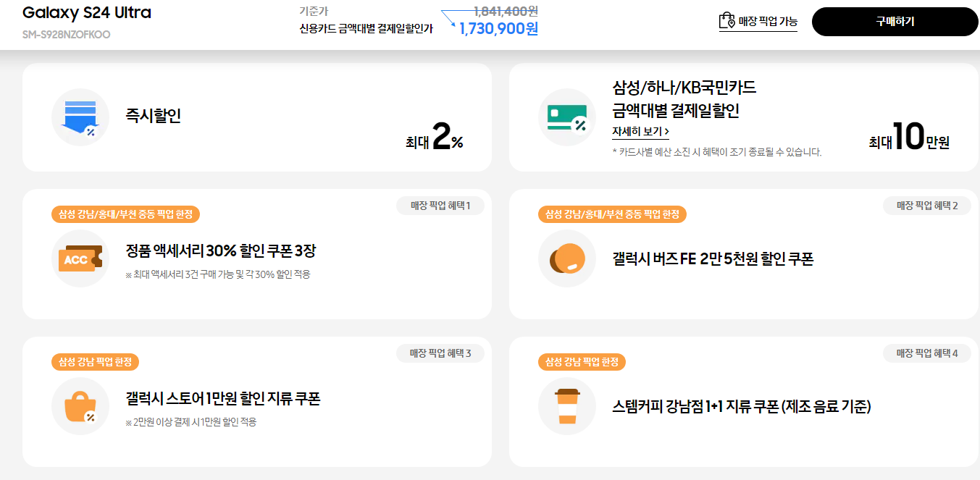Click 정품 액세서리 30% 할인 쿠폰 3장 title
The width and height of the screenshot is (980, 480).
[221, 251]
